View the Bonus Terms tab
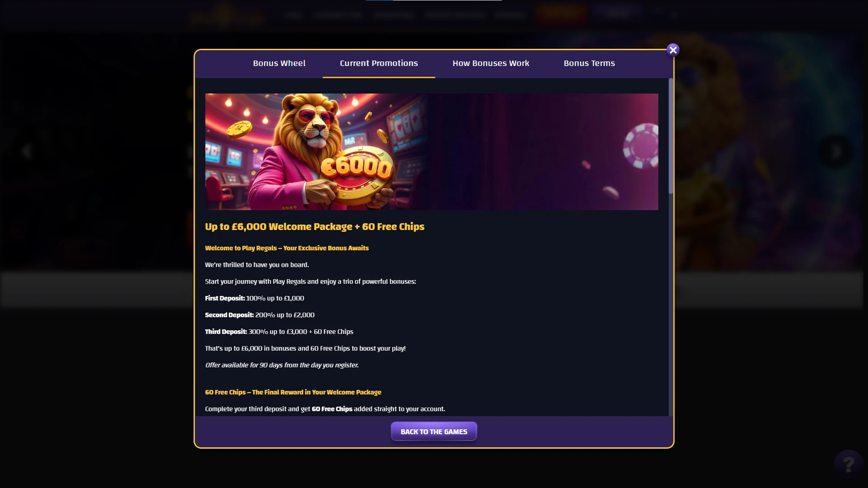Image resolution: width=868 pixels, height=488 pixels. coord(589,63)
